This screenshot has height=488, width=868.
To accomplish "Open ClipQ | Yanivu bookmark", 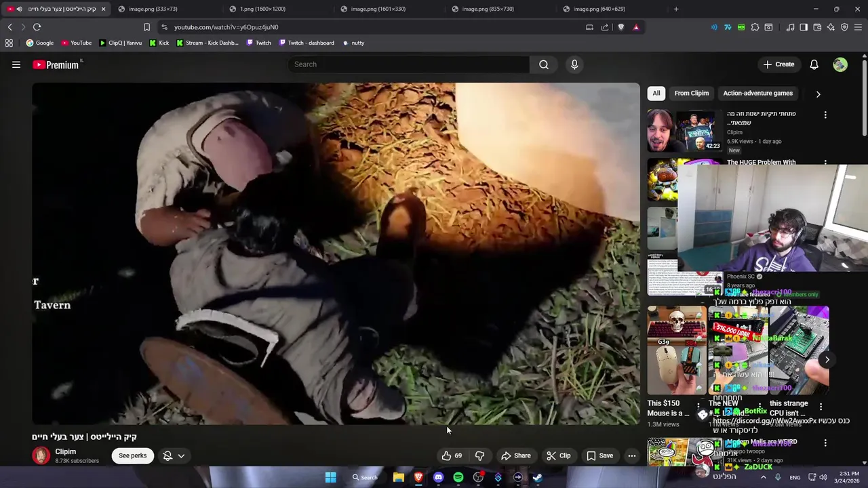I will (x=121, y=43).
